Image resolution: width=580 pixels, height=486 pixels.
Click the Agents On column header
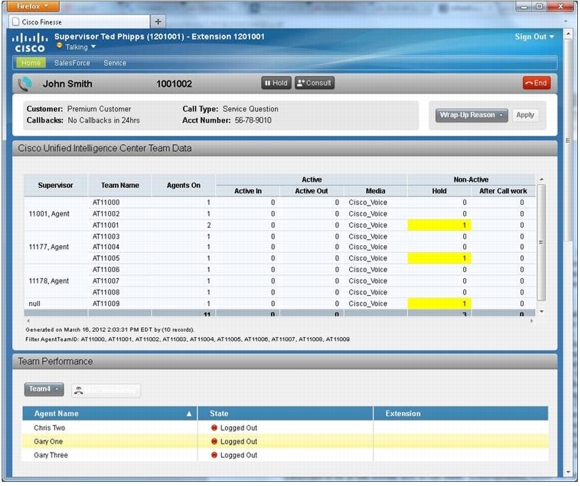tap(183, 185)
